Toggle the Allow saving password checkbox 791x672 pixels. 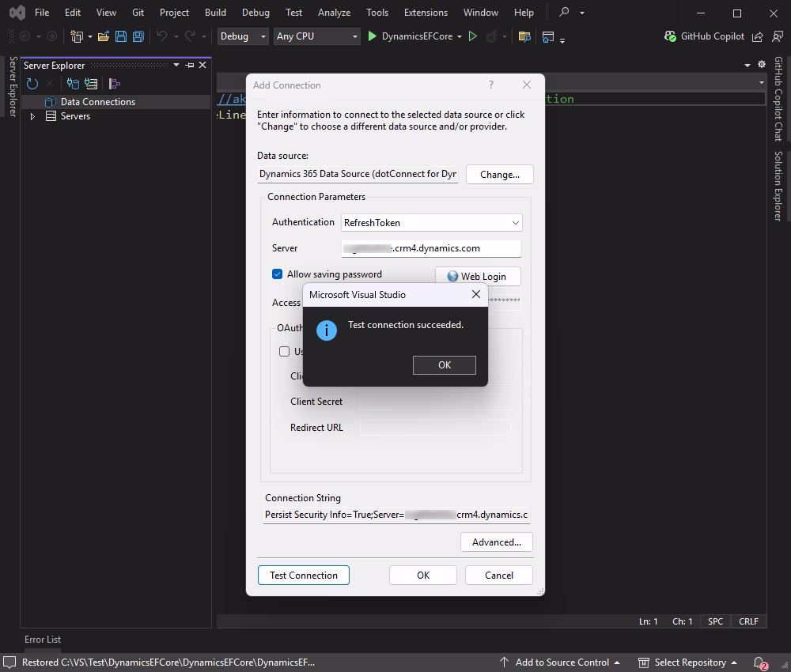click(x=277, y=274)
